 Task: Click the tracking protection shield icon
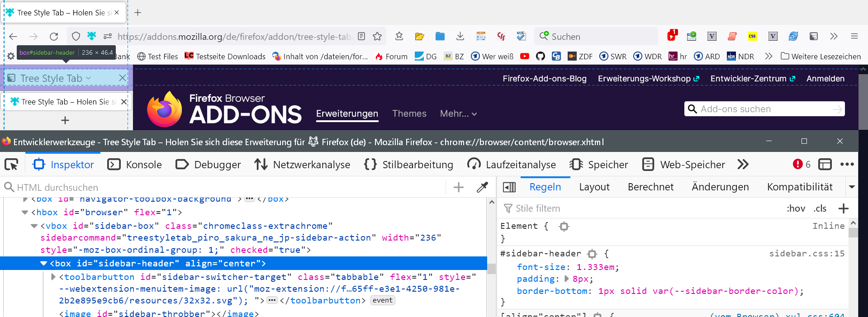[x=76, y=37]
